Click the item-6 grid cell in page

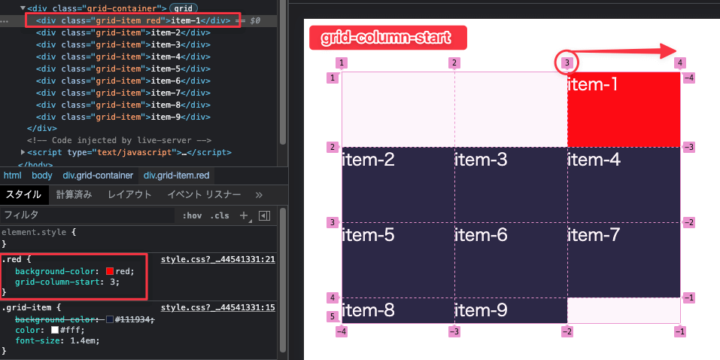(511, 260)
